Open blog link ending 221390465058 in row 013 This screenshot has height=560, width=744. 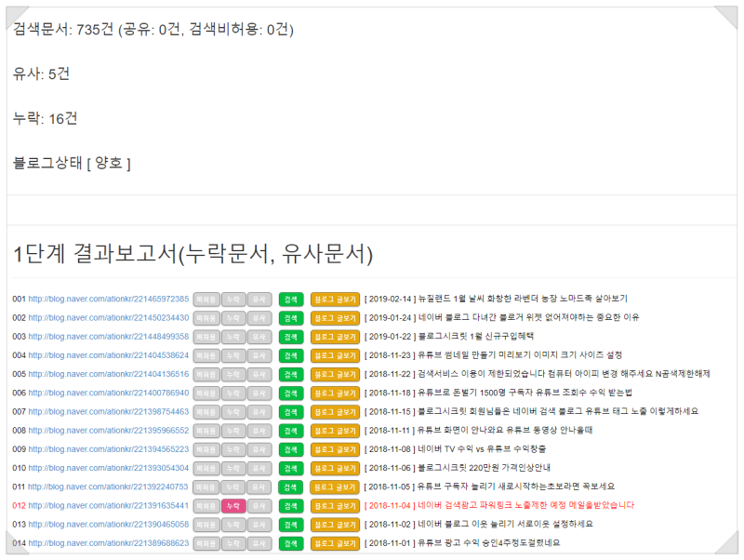(108, 525)
